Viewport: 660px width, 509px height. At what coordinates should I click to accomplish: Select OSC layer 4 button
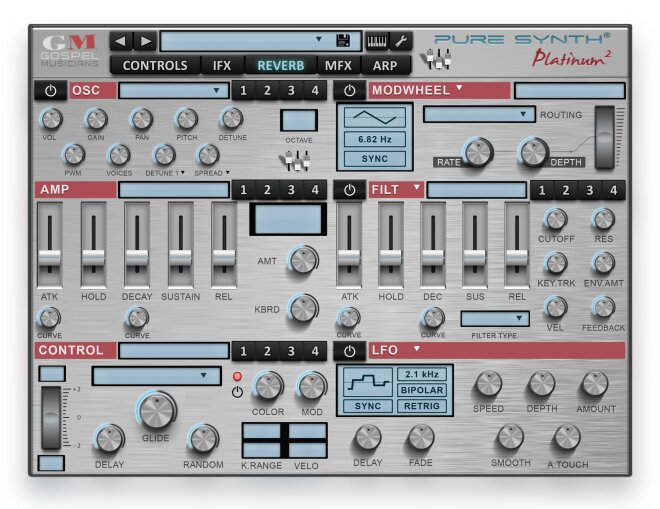click(315, 91)
